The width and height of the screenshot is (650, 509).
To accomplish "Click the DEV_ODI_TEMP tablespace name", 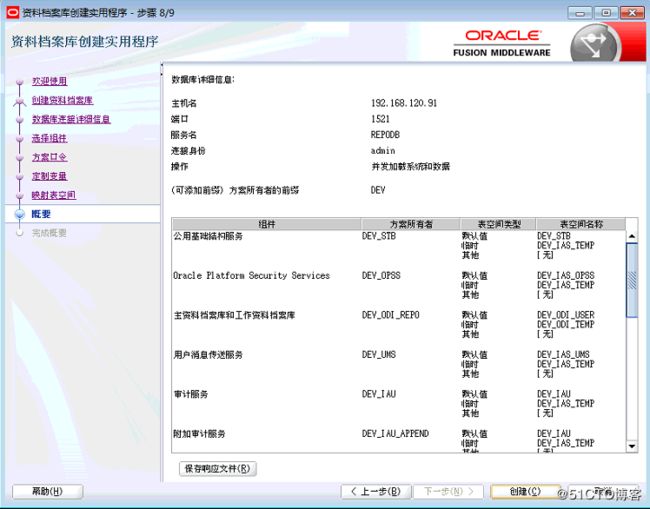I will tap(566, 325).
